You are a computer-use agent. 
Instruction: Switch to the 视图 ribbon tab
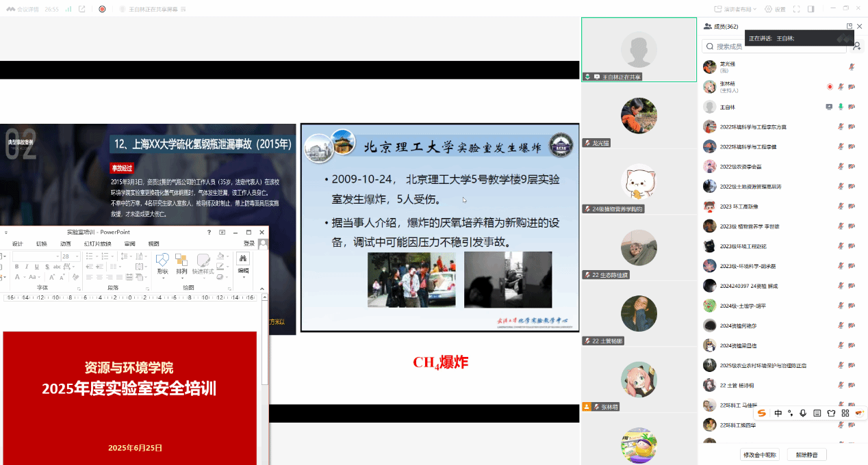tap(153, 243)
